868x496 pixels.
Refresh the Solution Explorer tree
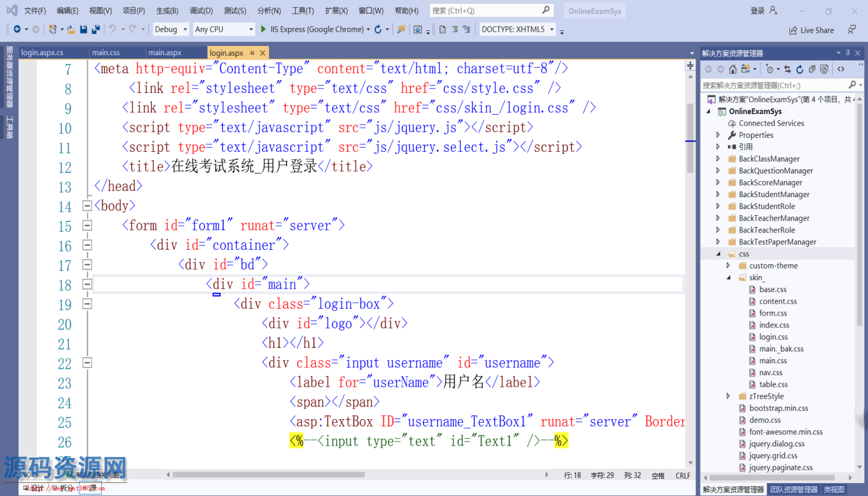(800, 69)
